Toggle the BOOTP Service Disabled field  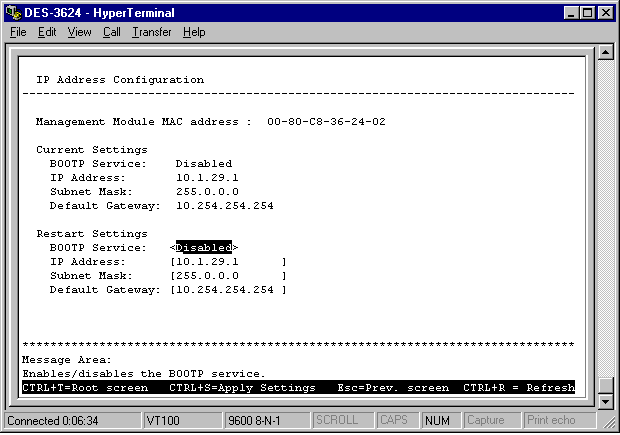point(204,247)
